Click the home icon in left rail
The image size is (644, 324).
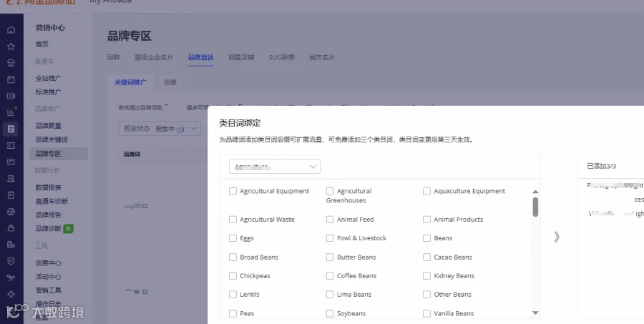pyautogui.click(x=11, y=30)
